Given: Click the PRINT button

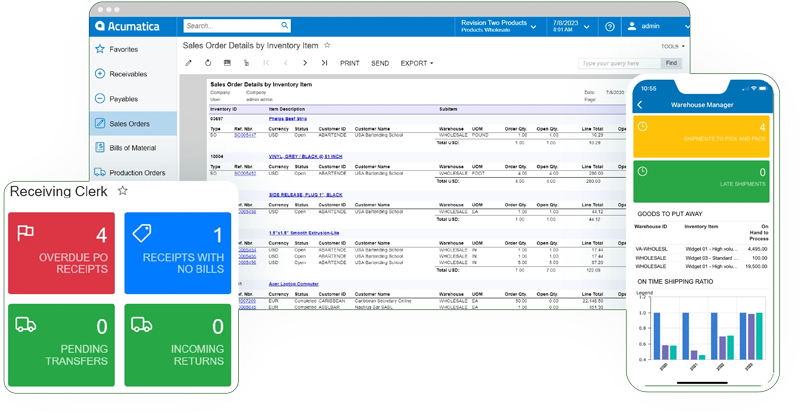Looking at the screenshot, I should [349, 63].
